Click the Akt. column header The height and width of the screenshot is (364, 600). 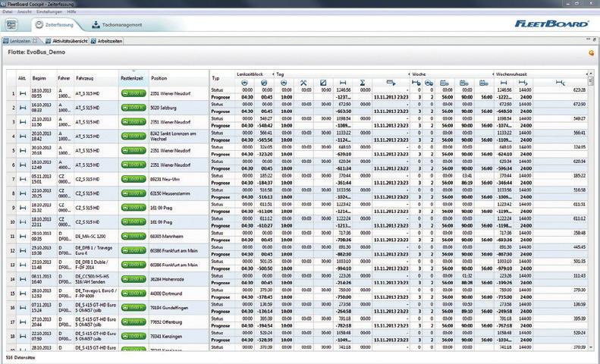[x=23, y=78]
